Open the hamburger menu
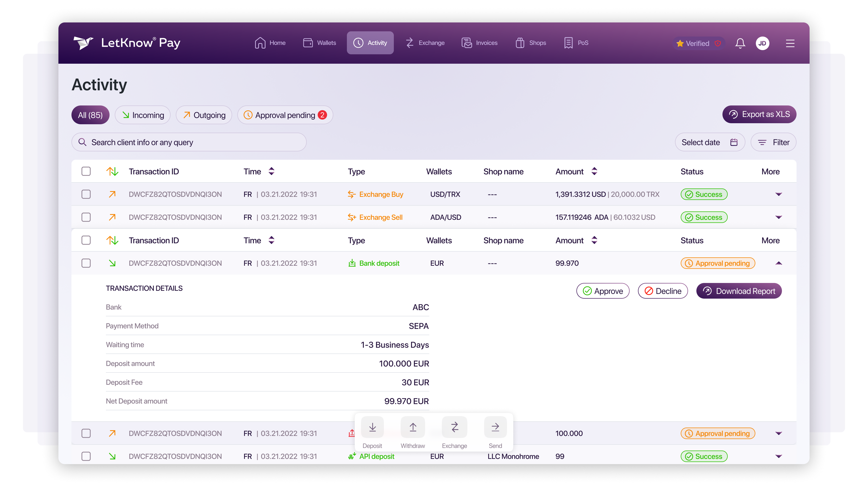The image size is (868, 485). 790,43
